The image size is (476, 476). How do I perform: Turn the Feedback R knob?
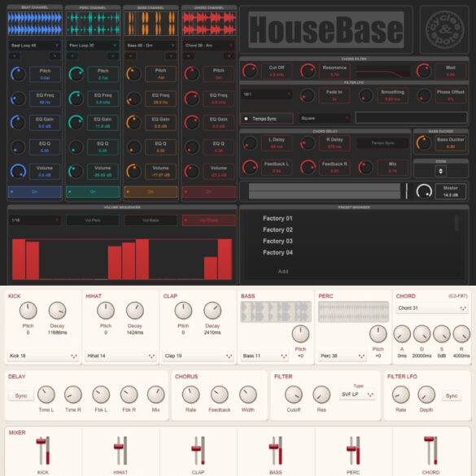coord(308,168)
